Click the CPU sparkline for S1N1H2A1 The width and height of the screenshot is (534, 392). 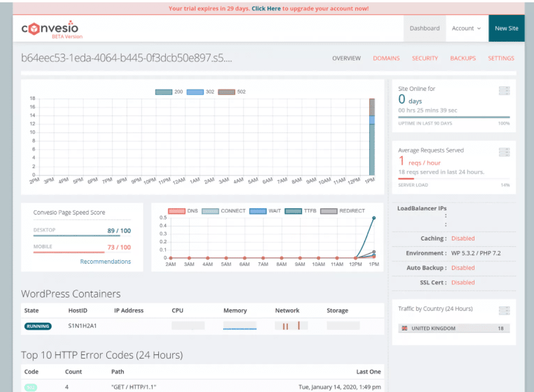tap(188, 326)
